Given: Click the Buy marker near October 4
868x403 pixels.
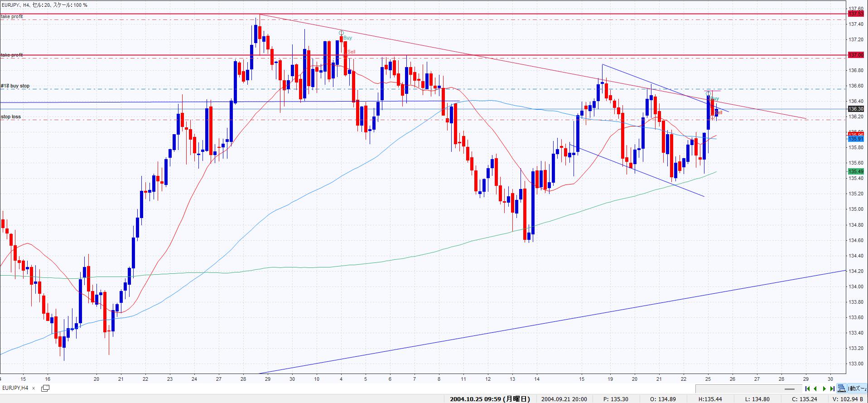Looking at the screenshot, I should tap(347, 38).
